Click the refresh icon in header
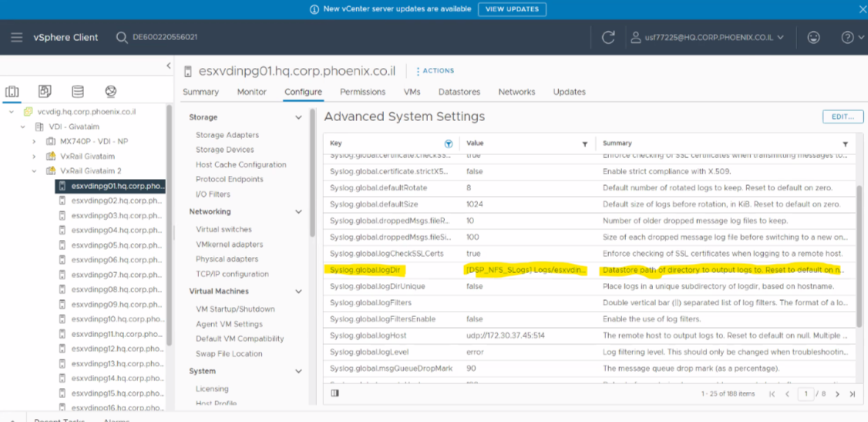 (x=608, y=37)
